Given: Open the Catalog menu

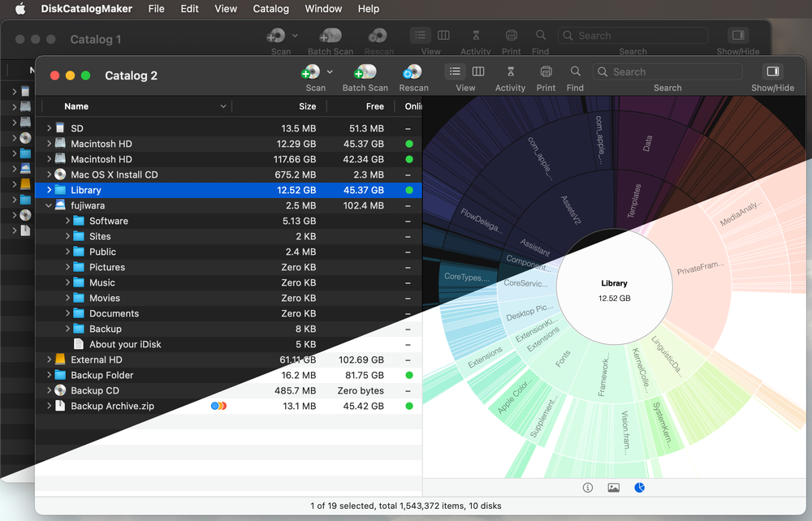Looking at the screenshot, I should click(x=270, y=9).
